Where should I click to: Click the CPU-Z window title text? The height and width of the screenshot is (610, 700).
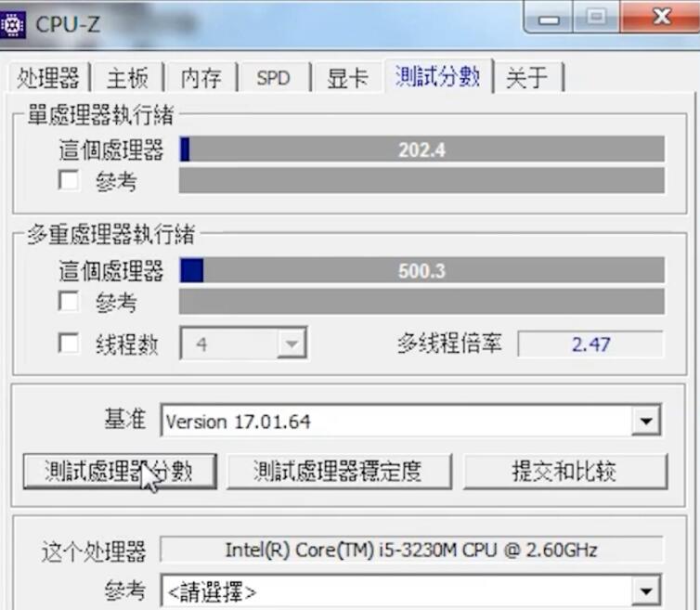(68, 24)
